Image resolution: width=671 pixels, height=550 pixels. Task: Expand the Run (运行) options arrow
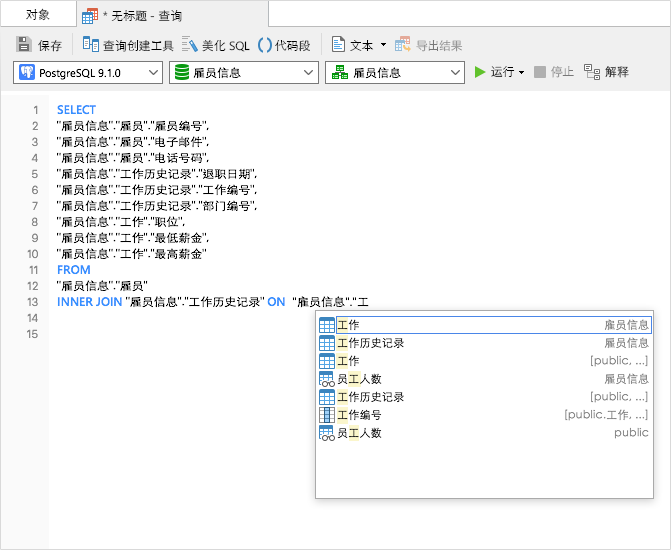[x=521, y=72]
